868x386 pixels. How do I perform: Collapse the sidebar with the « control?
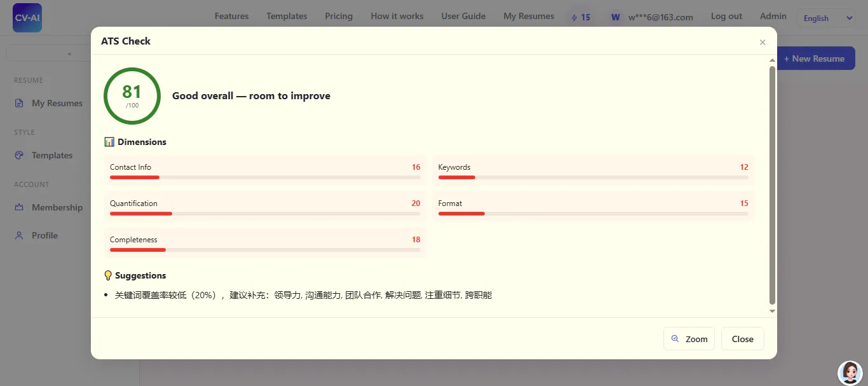[x=69, y=54]
